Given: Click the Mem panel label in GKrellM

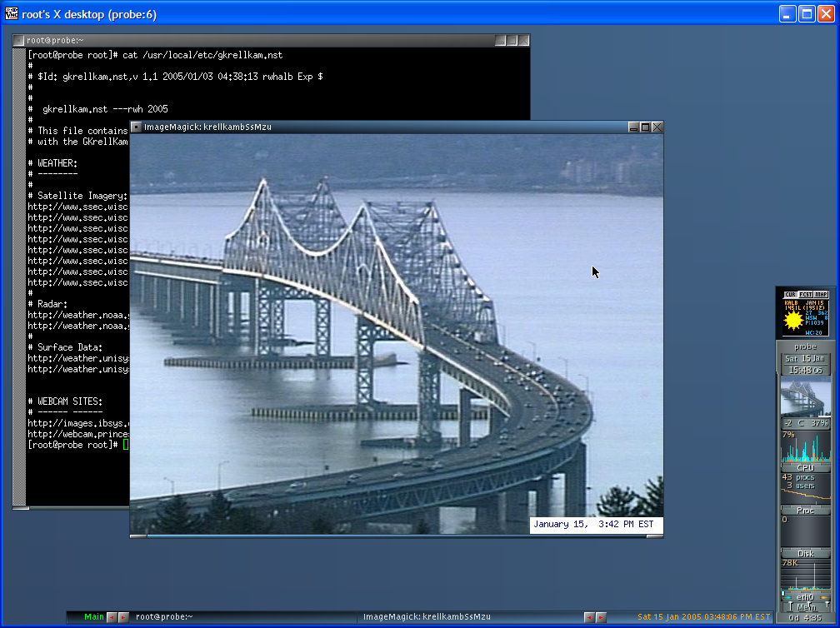Looking at the screenshot, I should pyautogui.click(x=805, y=606).
